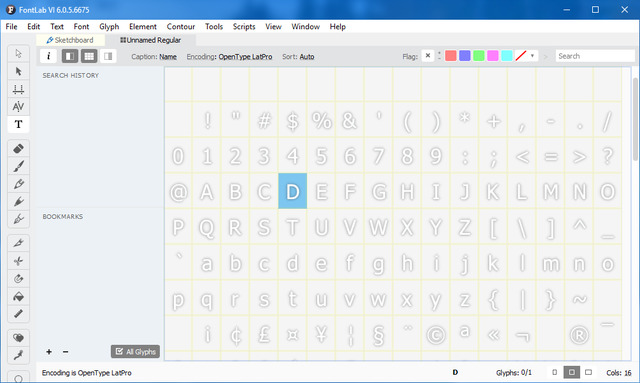This screenshot has width=640, height=383.
Task: Select the heart-shaped tool icon
Action: click(18, 338)
